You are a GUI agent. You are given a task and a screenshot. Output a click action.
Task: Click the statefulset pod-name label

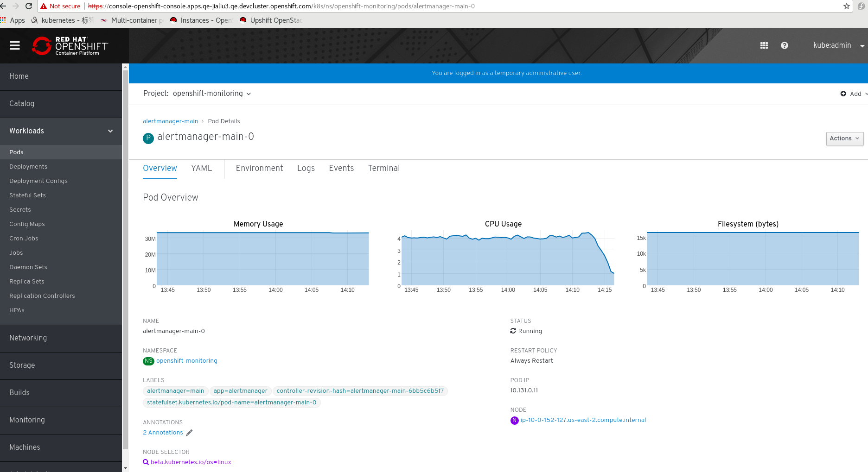232,403
